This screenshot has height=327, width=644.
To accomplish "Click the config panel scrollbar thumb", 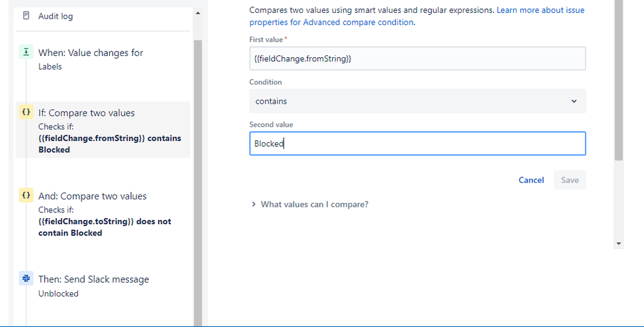I will pyautogui.click(x=618, y=80).
